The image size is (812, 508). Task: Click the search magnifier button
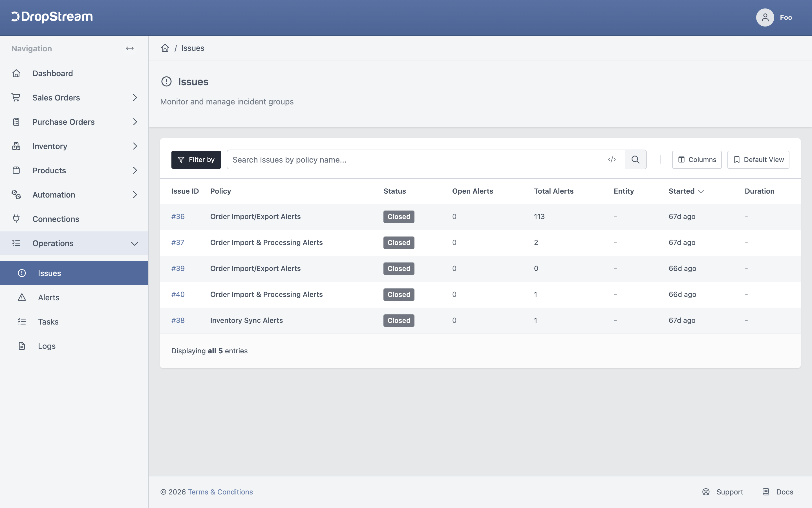pyautogui.click(x=636, y=159)
